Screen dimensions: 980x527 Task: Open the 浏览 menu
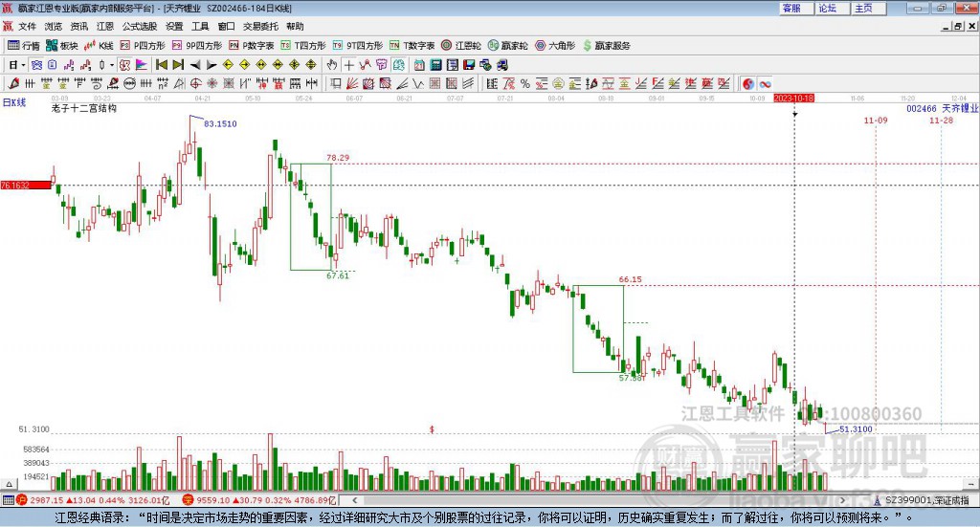[54, 26]
